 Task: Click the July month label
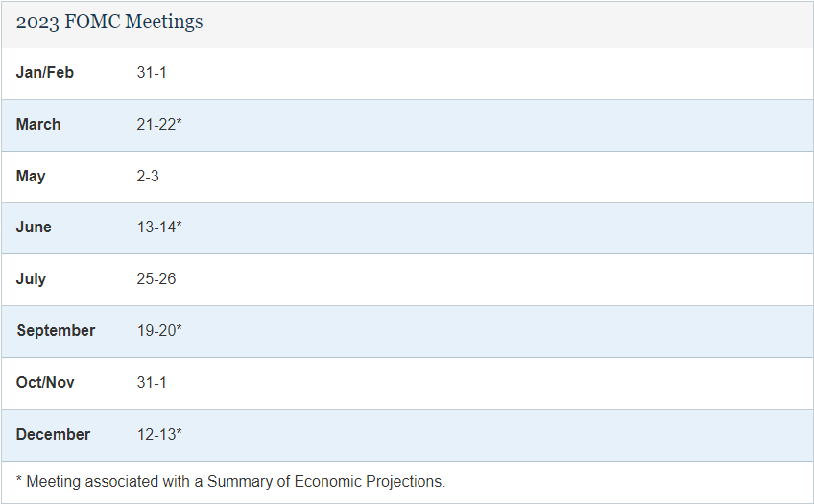[31, 278]
